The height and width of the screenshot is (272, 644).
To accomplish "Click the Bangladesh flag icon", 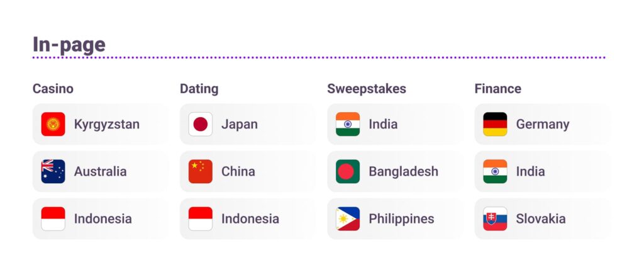I will coord(348,171).
